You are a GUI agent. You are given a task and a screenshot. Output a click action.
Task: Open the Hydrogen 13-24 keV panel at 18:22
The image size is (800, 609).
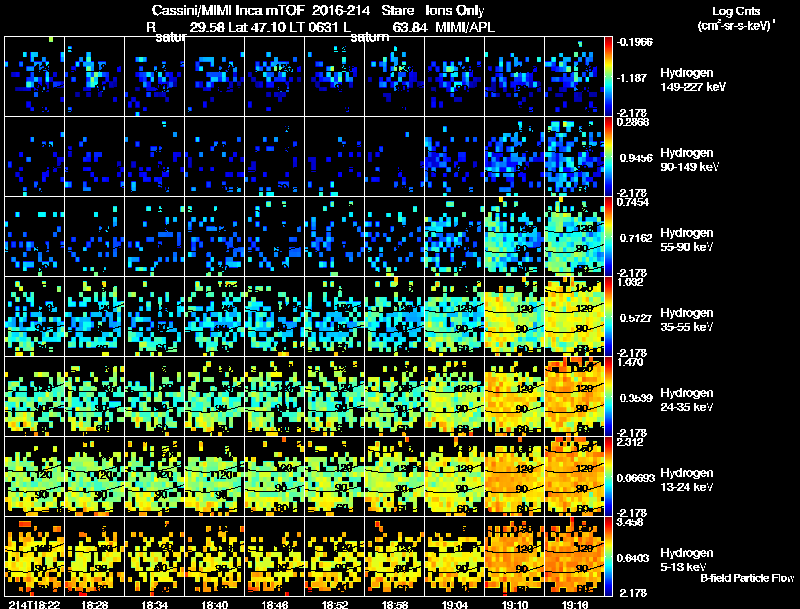[35, 476]
